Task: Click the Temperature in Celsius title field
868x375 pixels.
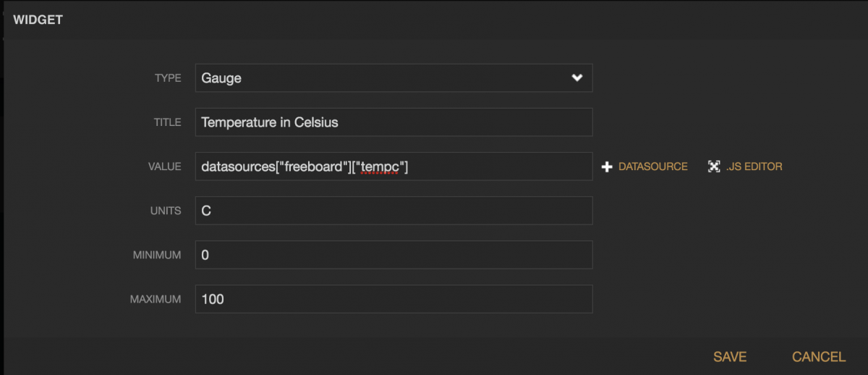Action: point(393,122)
